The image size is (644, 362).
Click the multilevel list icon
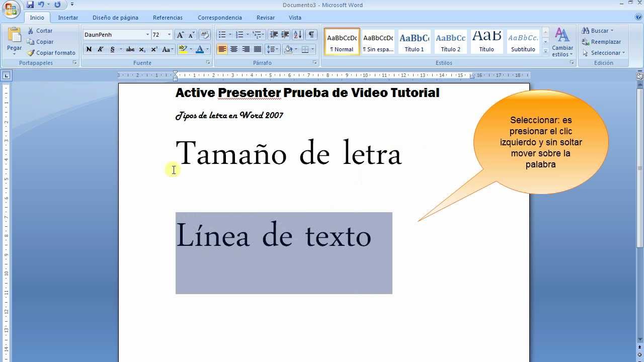click(257, 35)
